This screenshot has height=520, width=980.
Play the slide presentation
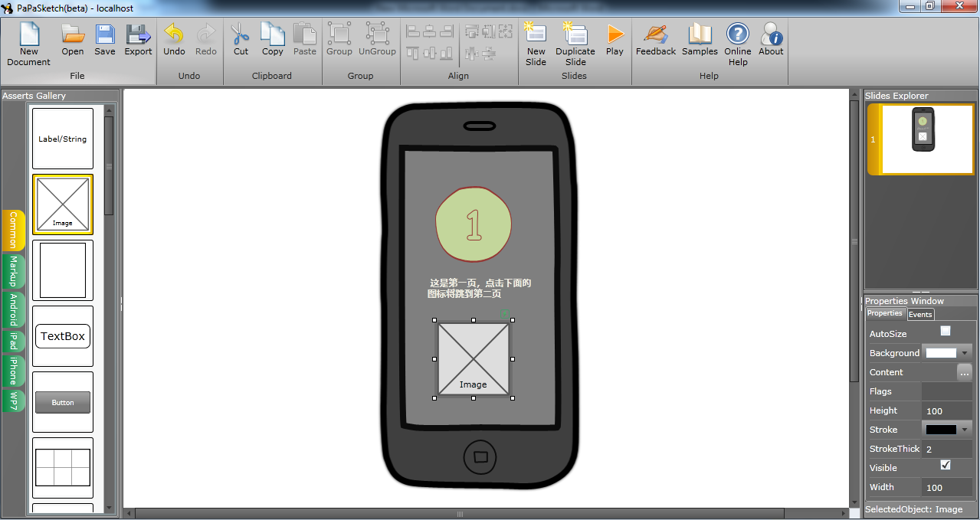(615, 41)
